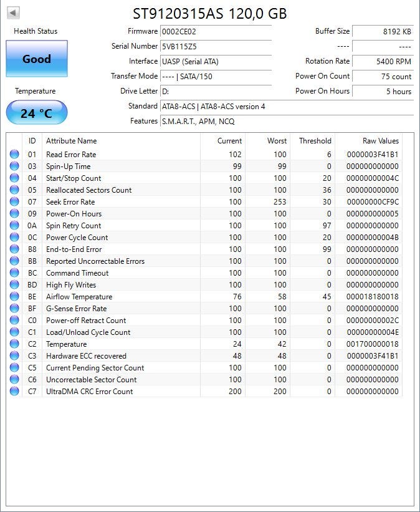Click the Serial Number field

tap(216, 46)
